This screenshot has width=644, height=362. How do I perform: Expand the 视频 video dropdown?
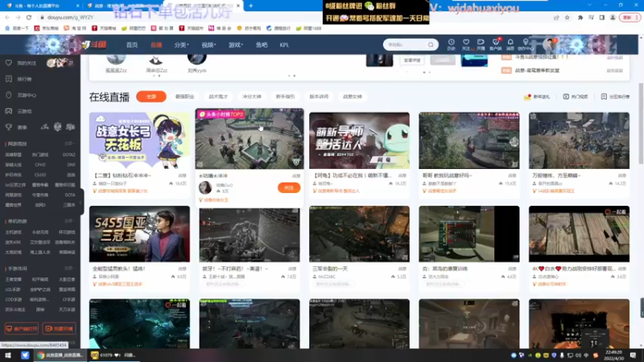click(208, 45)
